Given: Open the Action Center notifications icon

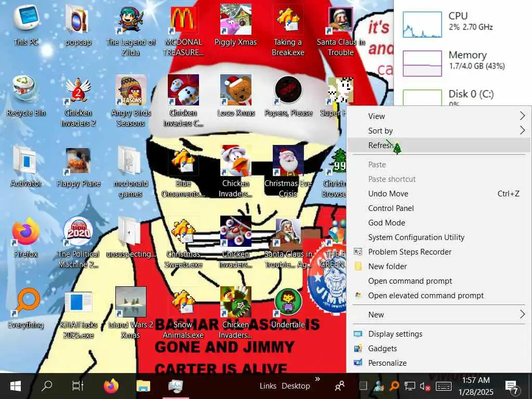Looking at the screenshot, I should point(511,387).
